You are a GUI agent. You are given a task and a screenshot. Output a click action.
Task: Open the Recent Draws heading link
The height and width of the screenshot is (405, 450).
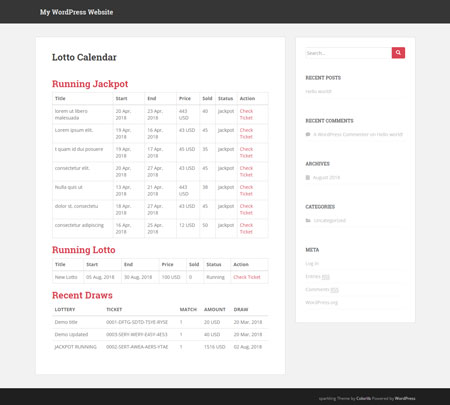tap(82, 295)
